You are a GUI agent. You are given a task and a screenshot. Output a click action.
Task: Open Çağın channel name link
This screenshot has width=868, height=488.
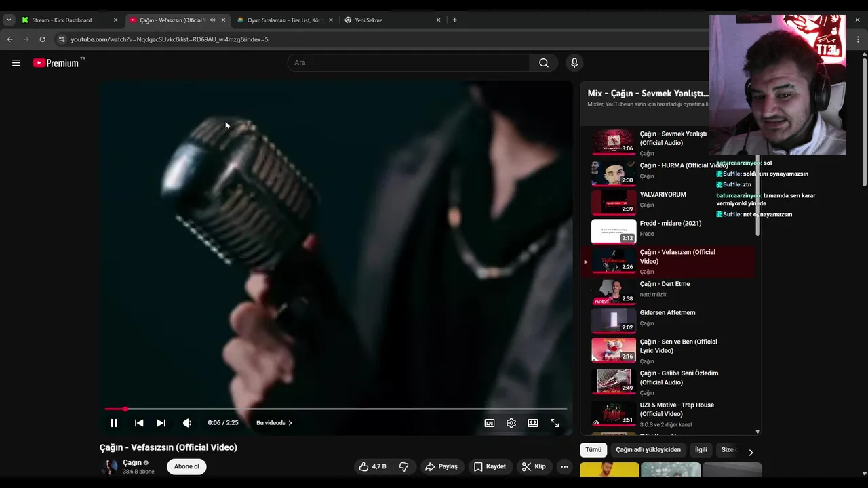132,462
